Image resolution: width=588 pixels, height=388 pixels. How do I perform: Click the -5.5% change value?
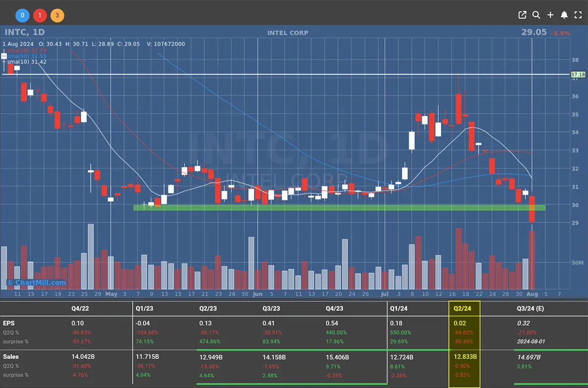coord(560,33)
